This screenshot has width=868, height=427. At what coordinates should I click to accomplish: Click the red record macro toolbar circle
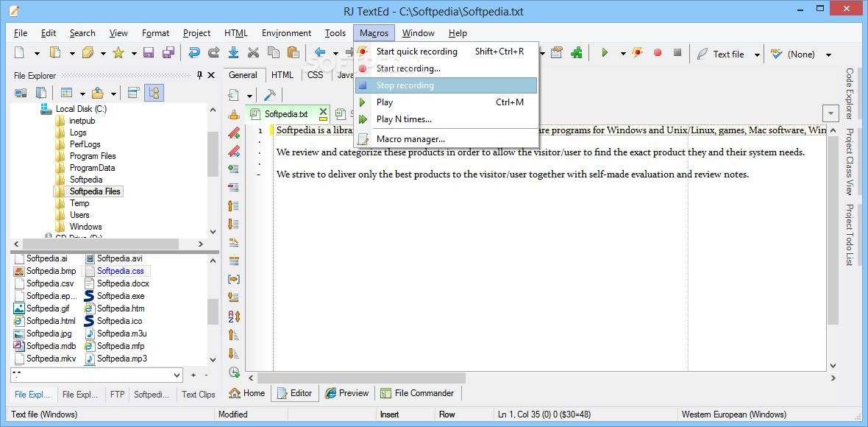coord(658,53)
